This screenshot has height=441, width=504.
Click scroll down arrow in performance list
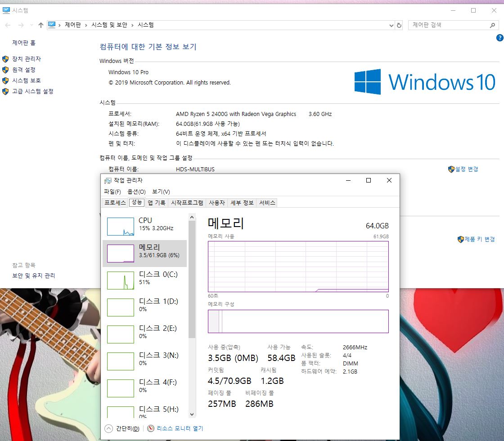[x=192, y=414]
